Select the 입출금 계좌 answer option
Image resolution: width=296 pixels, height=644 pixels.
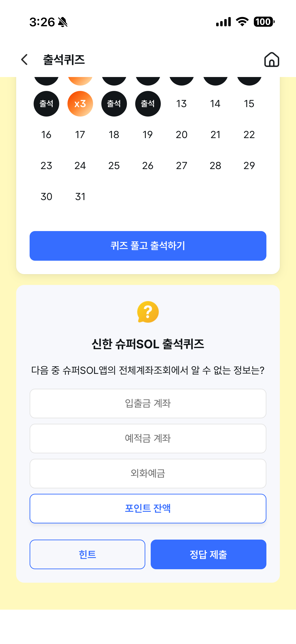(148, 403)
